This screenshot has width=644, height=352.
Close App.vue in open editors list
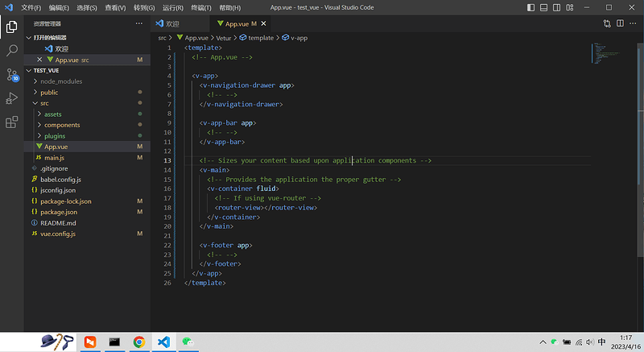click(x=39, y=60)
